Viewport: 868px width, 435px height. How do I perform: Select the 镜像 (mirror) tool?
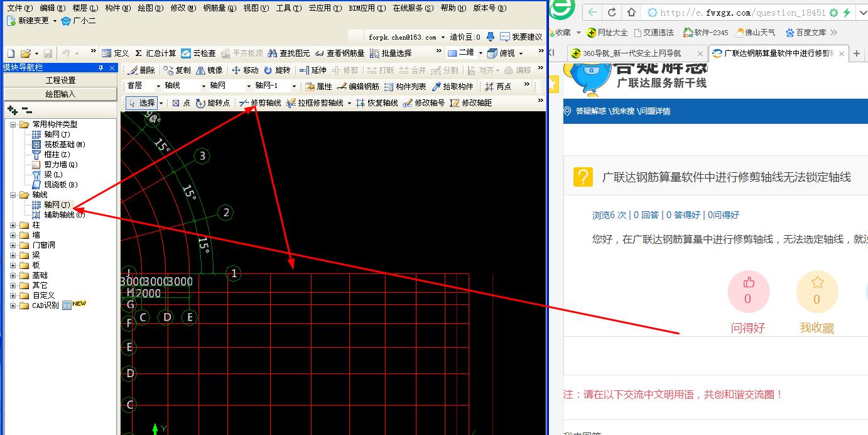tap(209, 70)
